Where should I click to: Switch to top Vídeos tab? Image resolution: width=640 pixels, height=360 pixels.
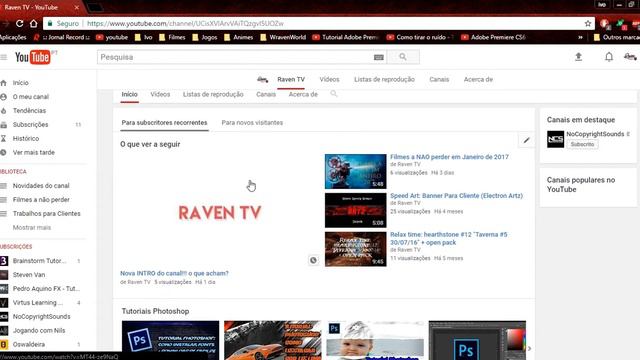(329, 80)
